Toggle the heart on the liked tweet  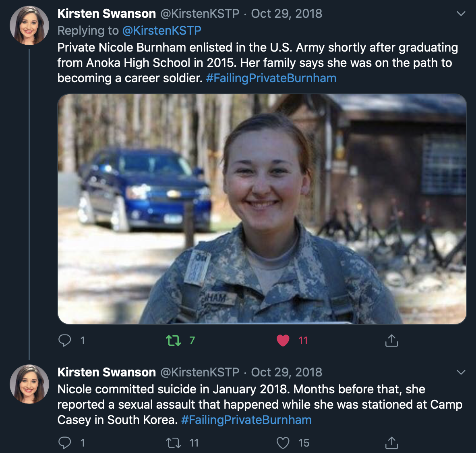283,341
